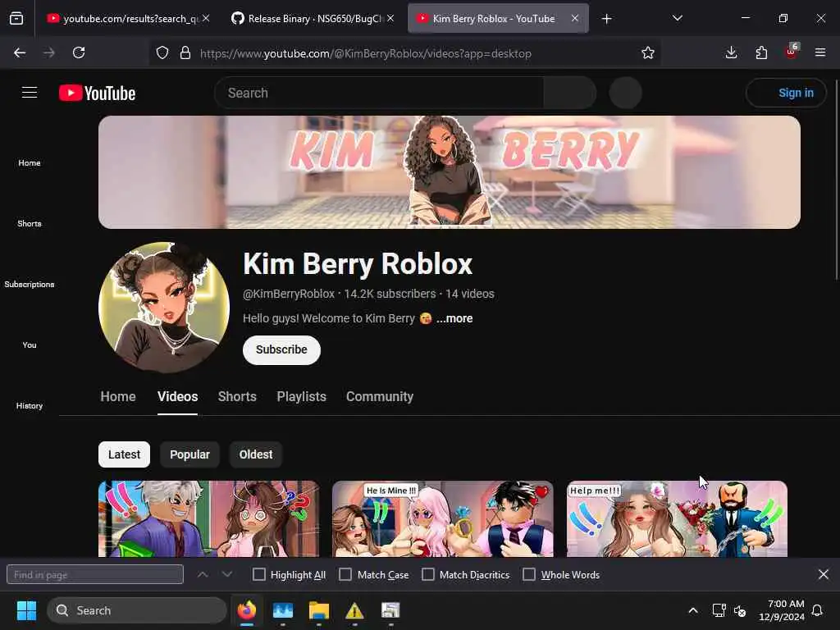Toggle the YouTube guide hamburger menu

coord(30,93)
